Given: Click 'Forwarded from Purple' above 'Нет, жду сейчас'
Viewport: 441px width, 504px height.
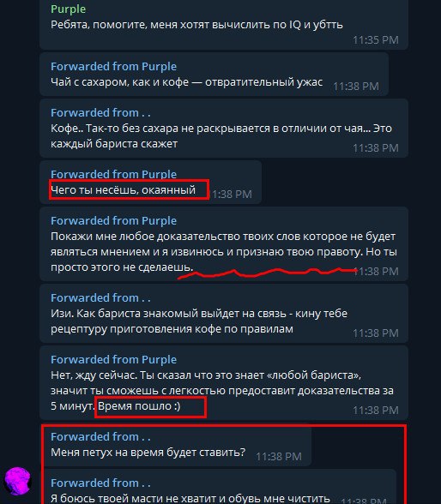Looking at the screenshot, I should pyautogui.click(x=113, y=360).
